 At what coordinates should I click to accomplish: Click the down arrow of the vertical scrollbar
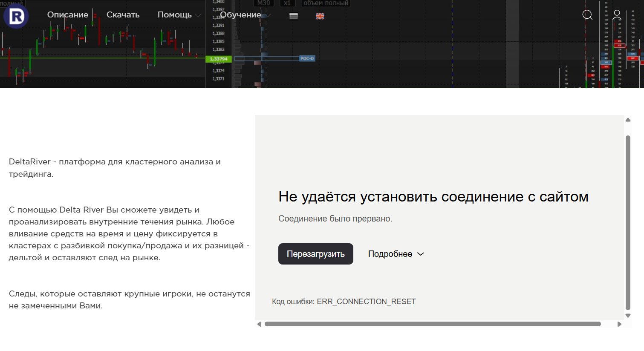pos(628,316)
